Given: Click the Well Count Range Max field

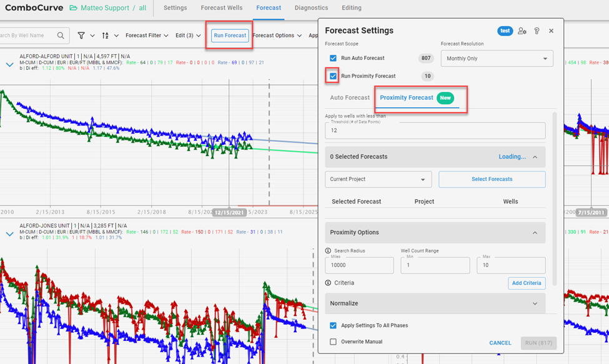Looking at the screenshot, I should (511, 265).
